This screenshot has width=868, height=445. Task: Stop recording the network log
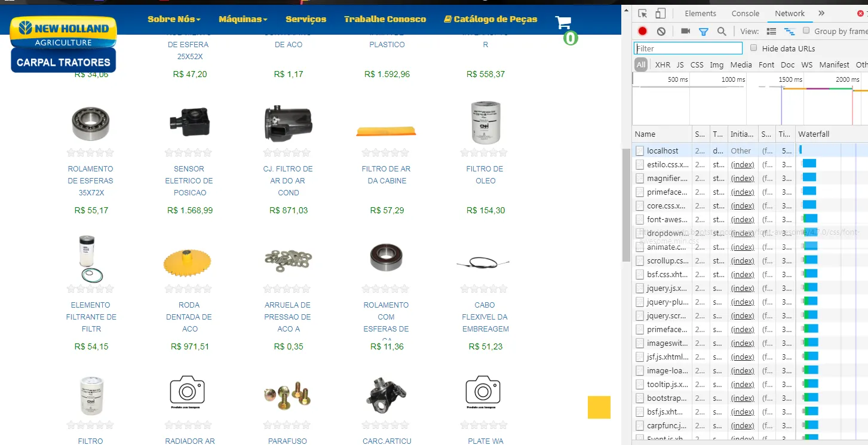(x=643, y=31)
